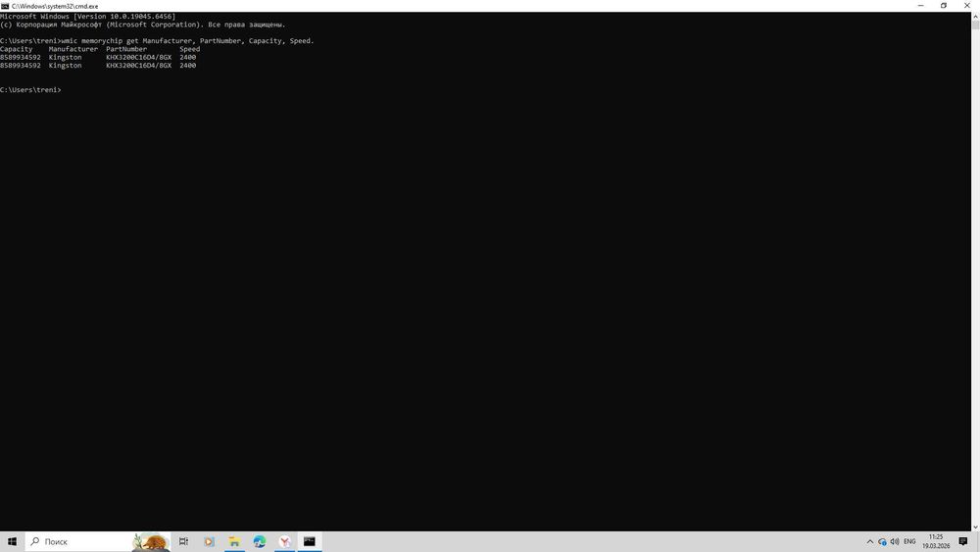Click the first row part number KHX3200C16D4/8GX
The width and height of the screenshot is (980, 552).
point(139,57)
